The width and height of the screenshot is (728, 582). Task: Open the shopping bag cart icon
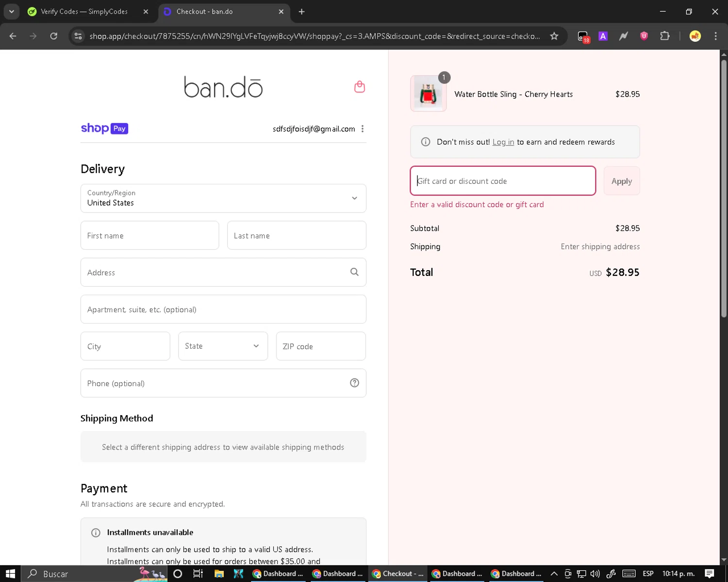click(360, 87)
